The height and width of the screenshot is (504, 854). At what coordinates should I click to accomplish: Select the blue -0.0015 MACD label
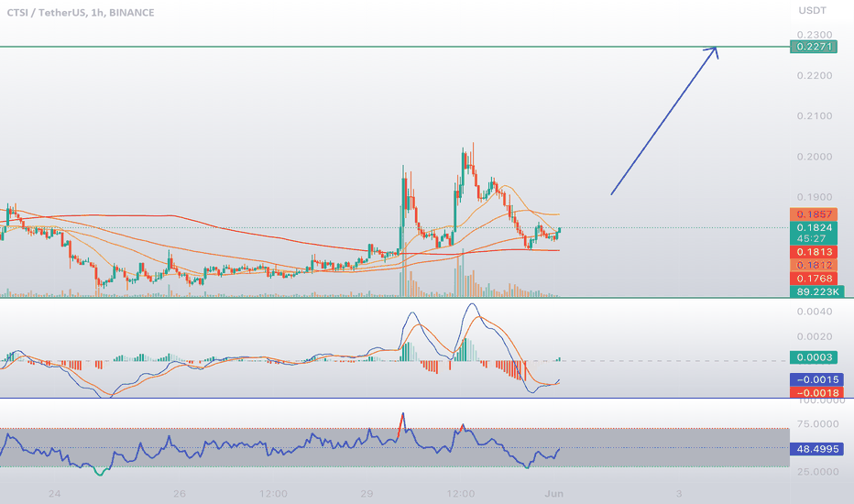(x=816, y=379)
